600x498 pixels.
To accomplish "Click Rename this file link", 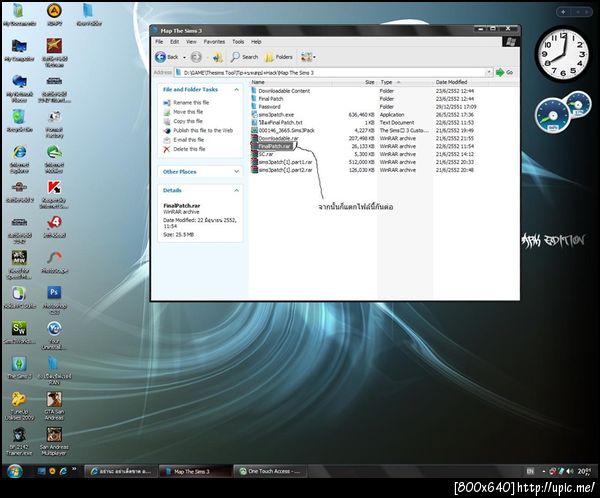I will tap(191, 103).
